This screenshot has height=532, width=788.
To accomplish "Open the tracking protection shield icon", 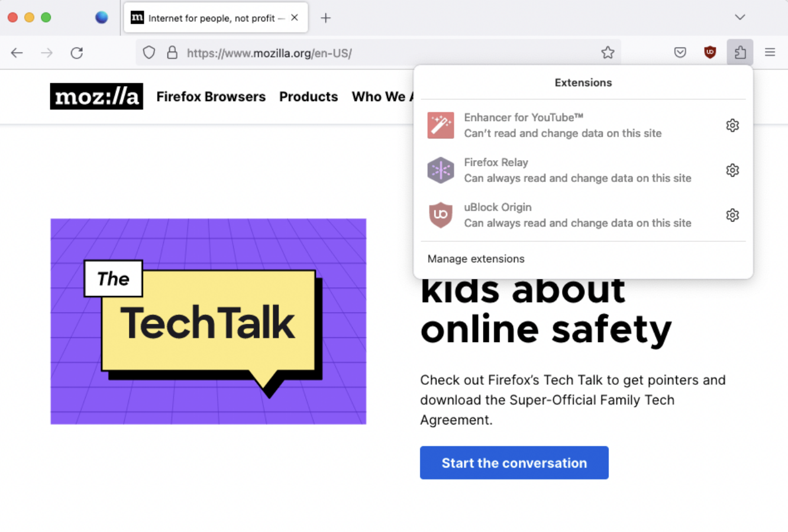I will 149,53.
